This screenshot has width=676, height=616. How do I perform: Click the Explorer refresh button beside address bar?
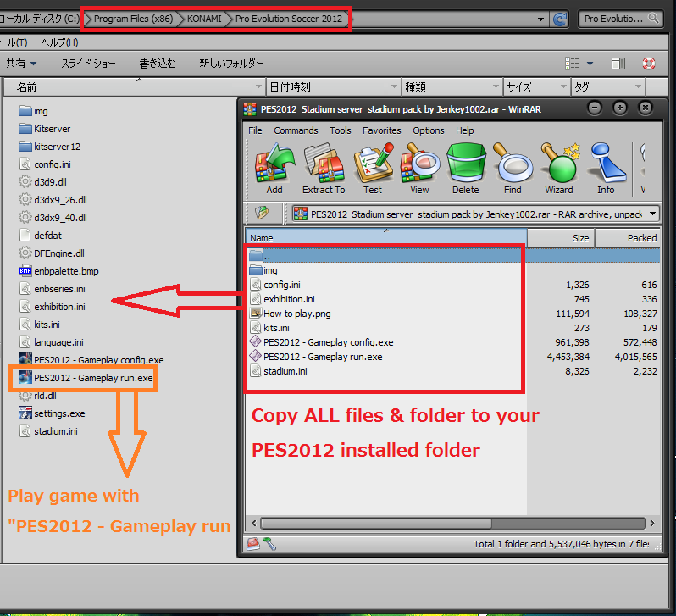pos(560,19)
